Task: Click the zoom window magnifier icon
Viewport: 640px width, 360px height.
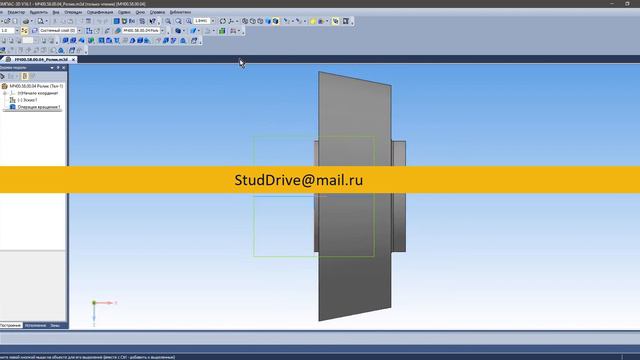Action: pyautogui.click(x=178, y=21)
